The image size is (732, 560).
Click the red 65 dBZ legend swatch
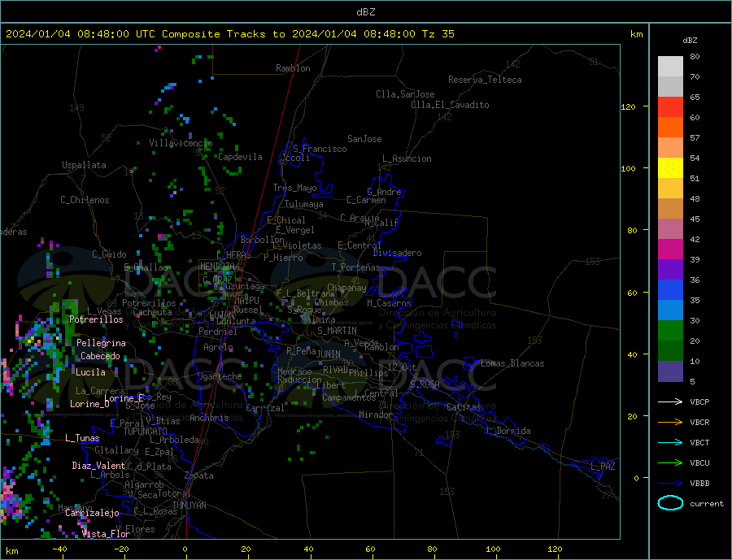[670, 106]
